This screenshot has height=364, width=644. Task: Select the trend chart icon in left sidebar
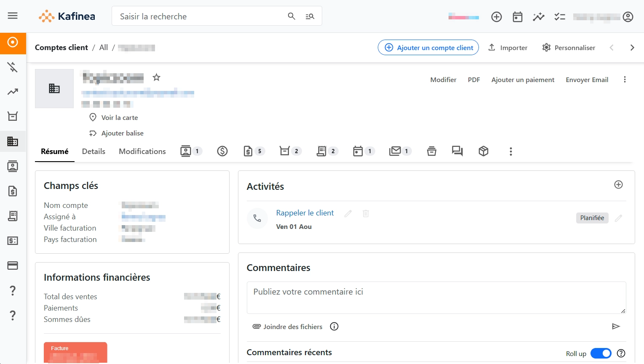click(x=13, y=91)
